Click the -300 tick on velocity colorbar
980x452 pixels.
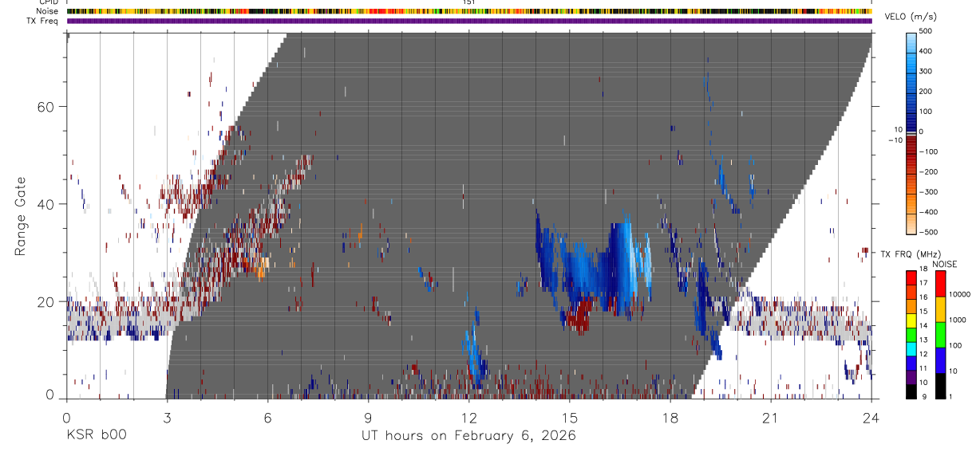coord(929,192)
